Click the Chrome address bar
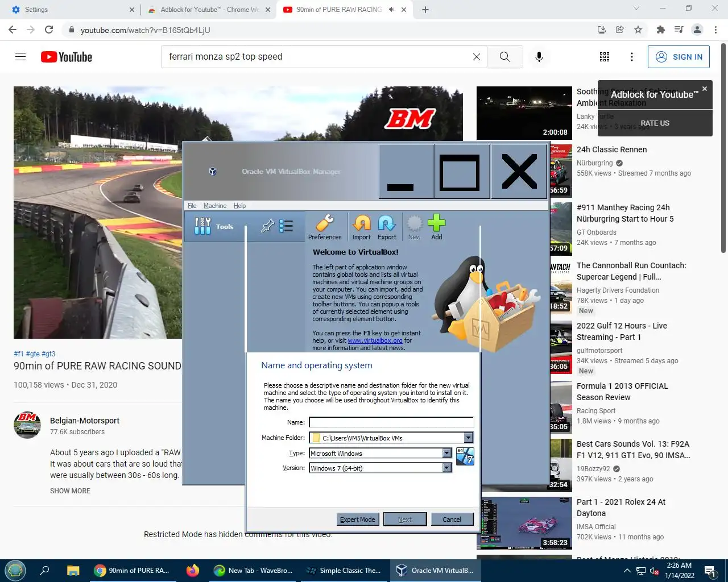This screenshot has width=728, height=582. point(330,30)
